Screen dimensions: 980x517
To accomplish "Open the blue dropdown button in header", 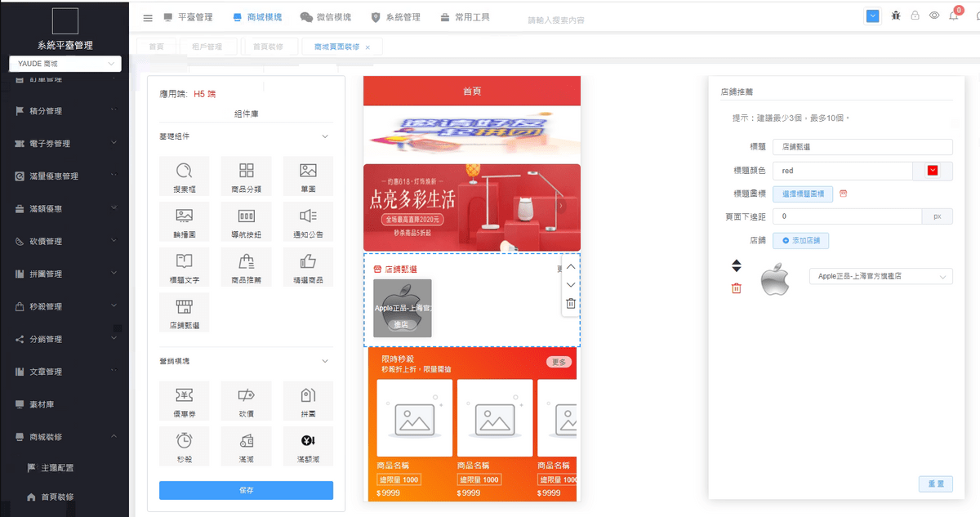I will pyautogui.click(x=873, y=16).
